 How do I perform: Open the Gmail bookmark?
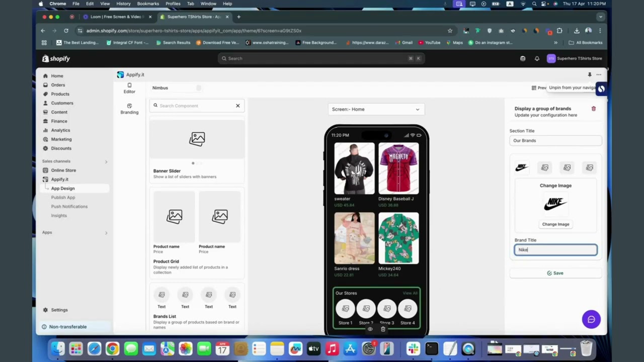404,43
